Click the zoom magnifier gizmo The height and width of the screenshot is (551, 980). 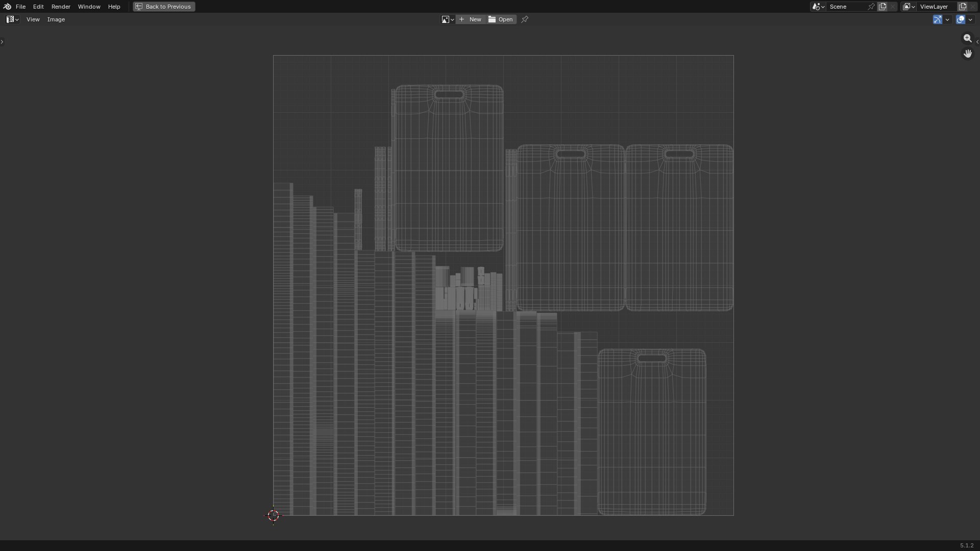point(968,38)
